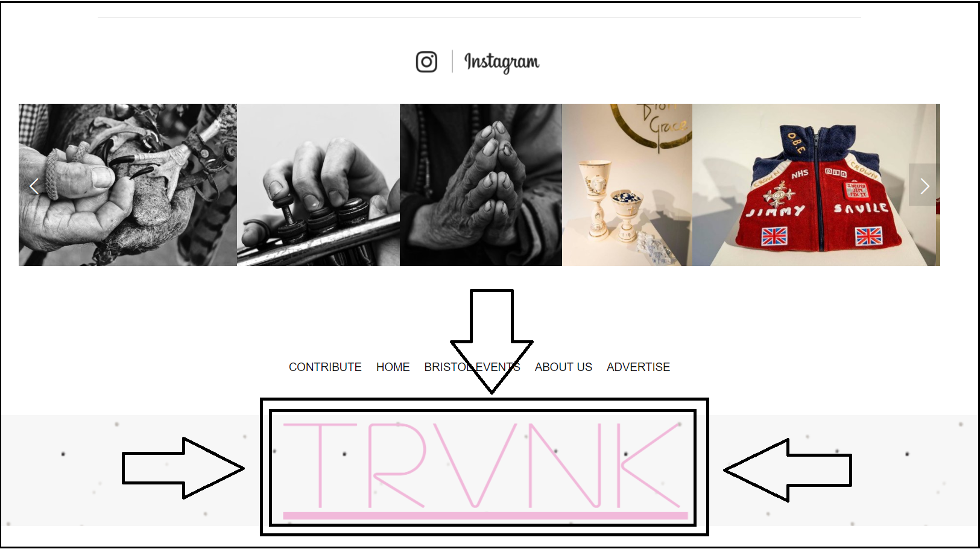The height and width of the screenshot is (549, 980).
Task: Open the trumpet valves photo
Action: [x=318, y=185]
